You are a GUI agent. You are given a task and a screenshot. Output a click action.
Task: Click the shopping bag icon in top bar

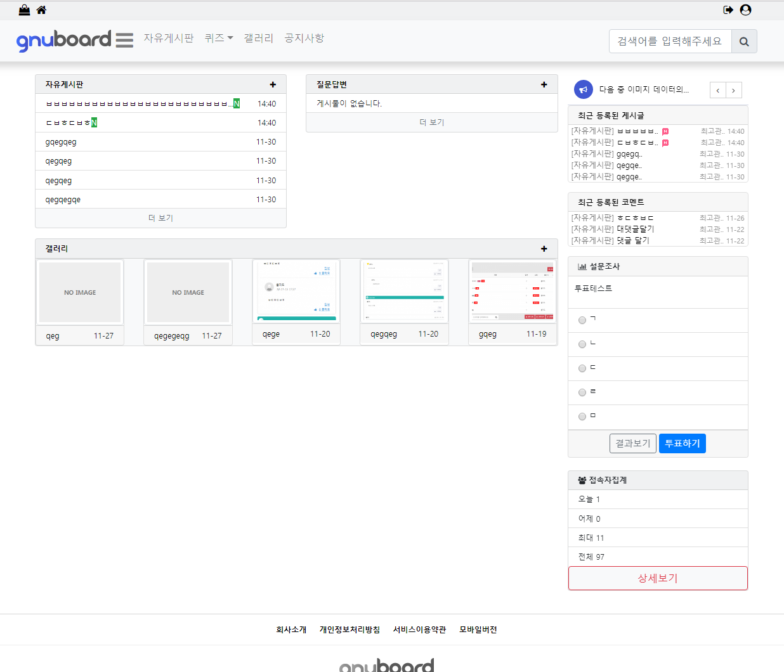tap(24, 10)
